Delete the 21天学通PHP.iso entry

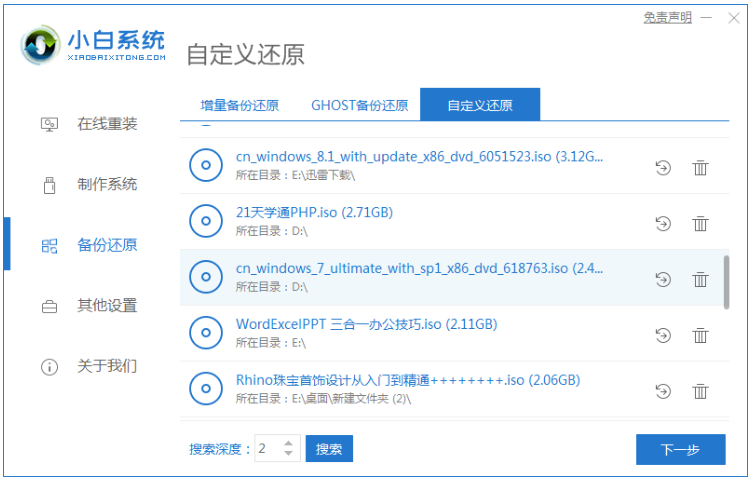point(700,223)
